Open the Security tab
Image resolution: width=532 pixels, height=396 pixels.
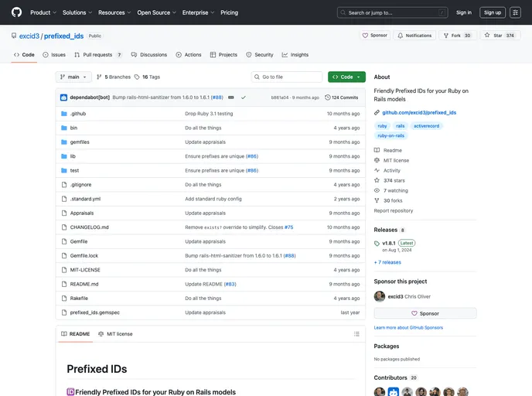[x=260, y=55]
